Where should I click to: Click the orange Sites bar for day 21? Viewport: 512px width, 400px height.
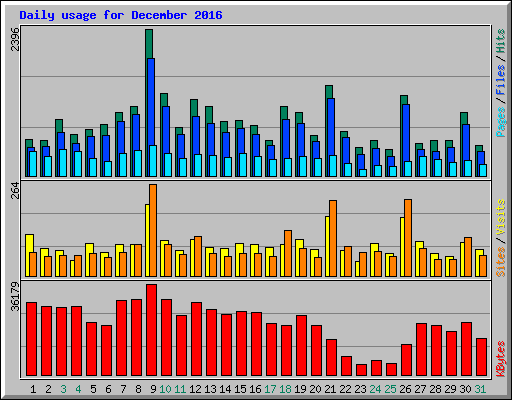point(333,238)
